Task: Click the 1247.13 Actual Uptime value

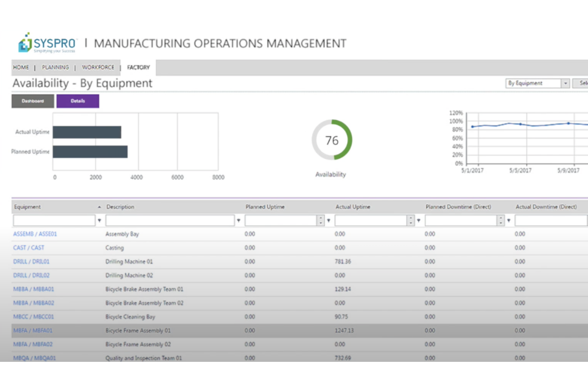Action: pos(344,330)
